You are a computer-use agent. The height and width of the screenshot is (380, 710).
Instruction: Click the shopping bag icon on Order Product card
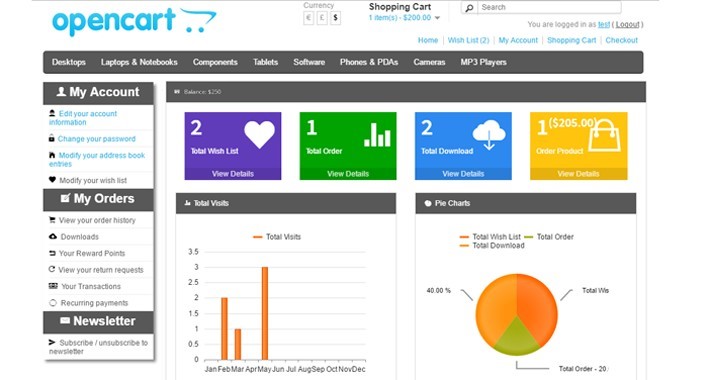604,135
